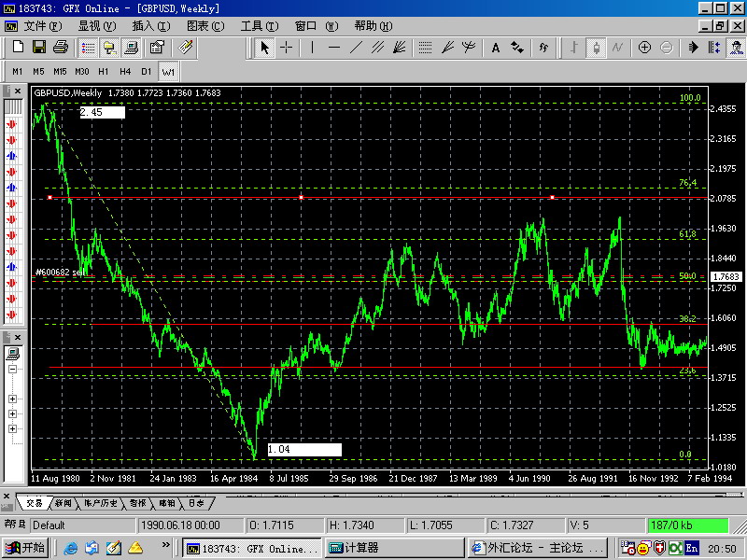
Task: Click the floppy disk save icon
Action: 39,48
